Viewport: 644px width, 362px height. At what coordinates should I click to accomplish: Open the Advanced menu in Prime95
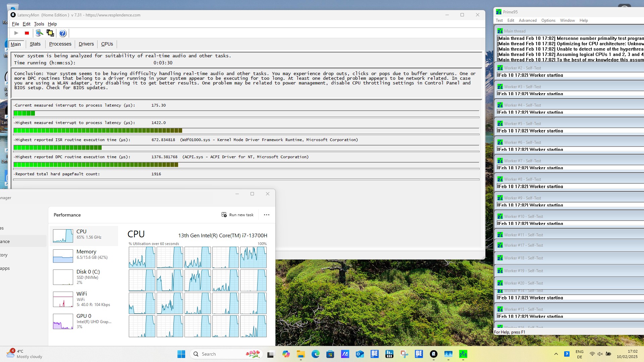coord(528,20)
